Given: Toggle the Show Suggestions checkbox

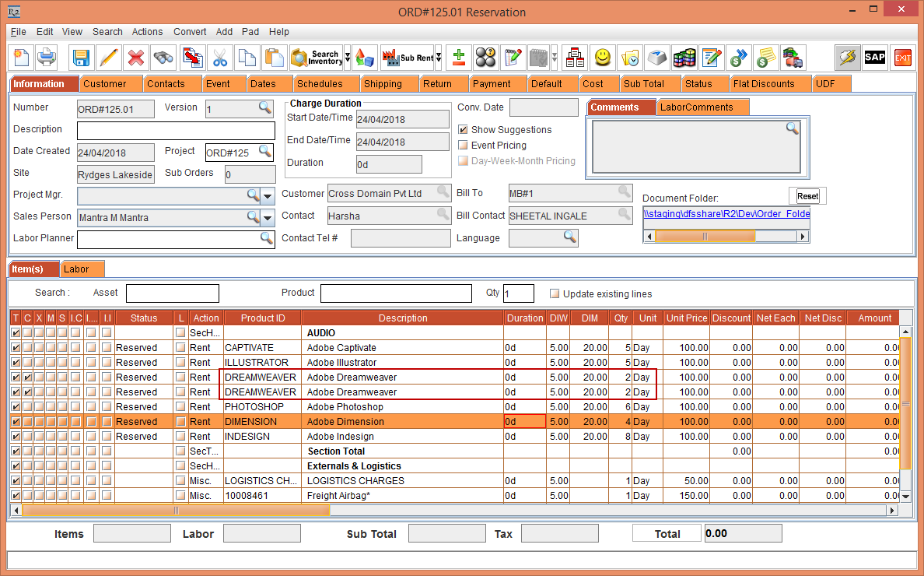Looking at the screenshot, I should pos(464,130).
